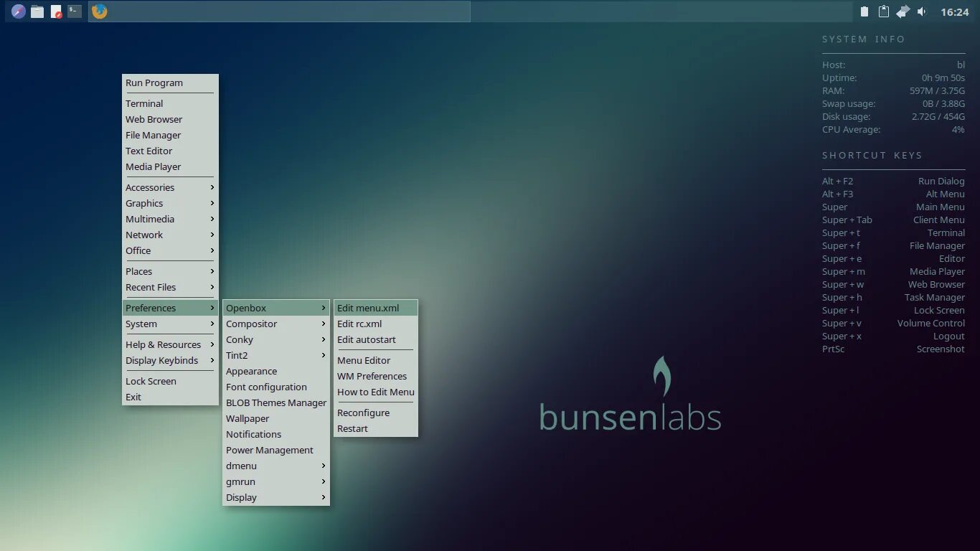Open How to Edit Menu entry
Viewport: 980px width, 551px height.
click(376, 392)
